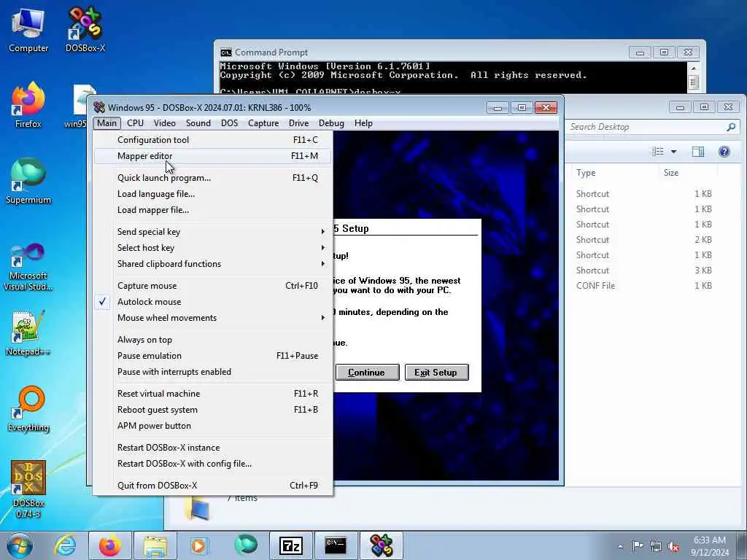Open the view options dropdown arrow in Explorer
Viewport: 747px width, 560px height.
(x=673, y=152)
